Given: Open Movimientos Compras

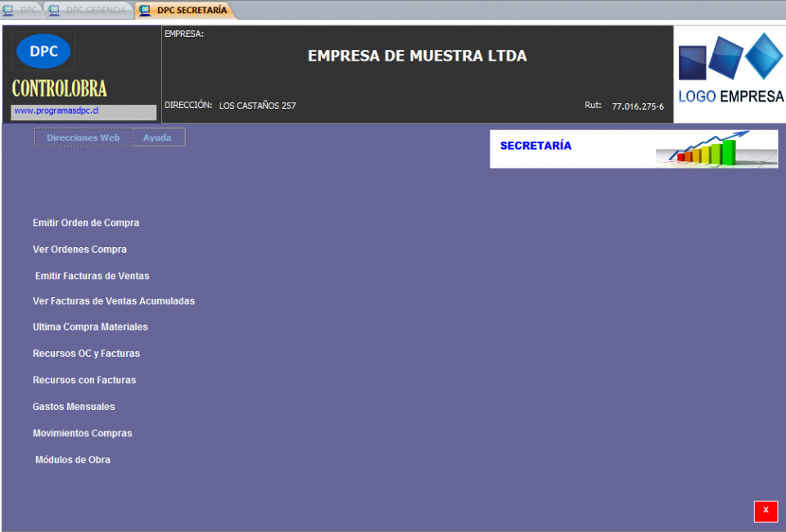Looking at the screenshot, I should click(x=82, y=433).
